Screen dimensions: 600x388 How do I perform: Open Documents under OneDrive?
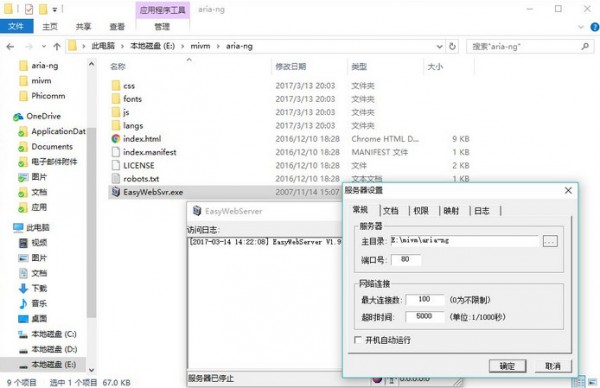pos(52,147)
